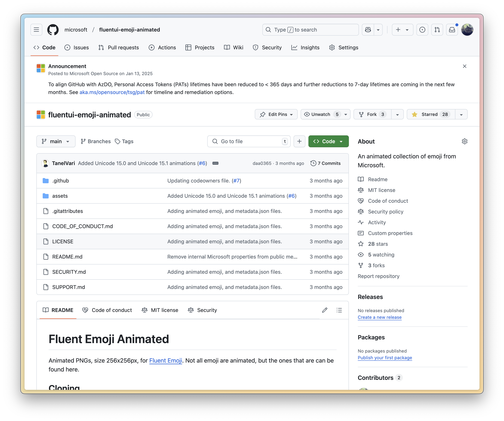View the 3 forks list
This screenshot has width=504, height=421.
click(376, 266)
